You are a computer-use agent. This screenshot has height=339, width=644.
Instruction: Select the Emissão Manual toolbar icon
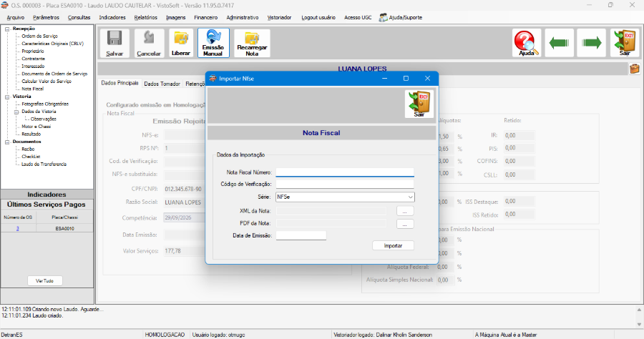pyautogui.click(x=213, y=43)
